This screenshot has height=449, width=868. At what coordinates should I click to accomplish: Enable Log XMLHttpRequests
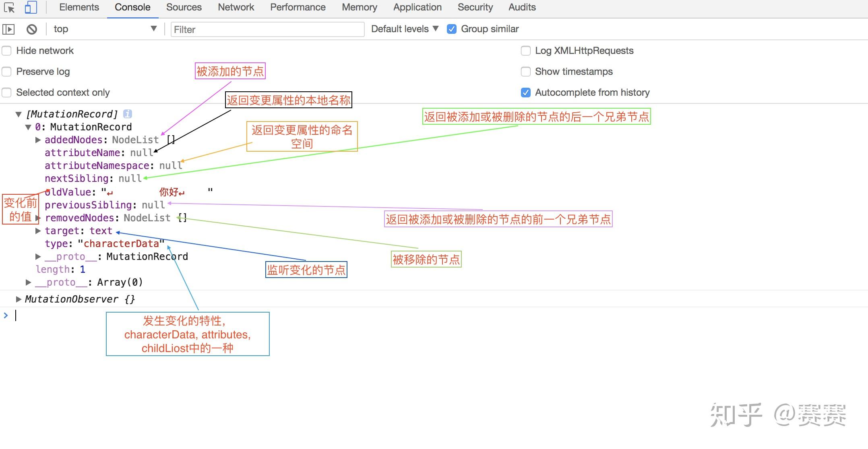coord(526,51)
